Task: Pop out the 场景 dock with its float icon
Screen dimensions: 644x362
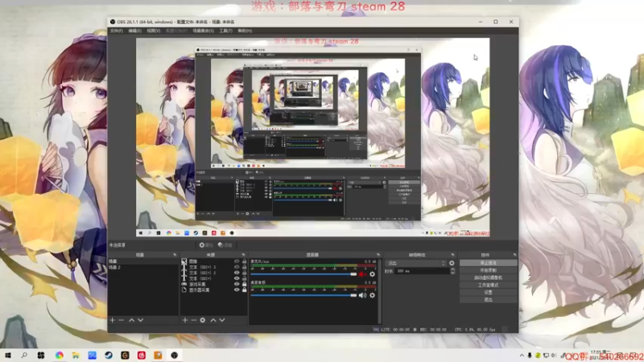Action: point(175,255)
